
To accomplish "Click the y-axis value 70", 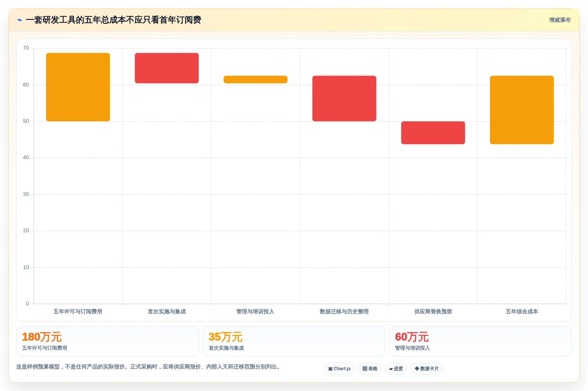I will point(26,48).
